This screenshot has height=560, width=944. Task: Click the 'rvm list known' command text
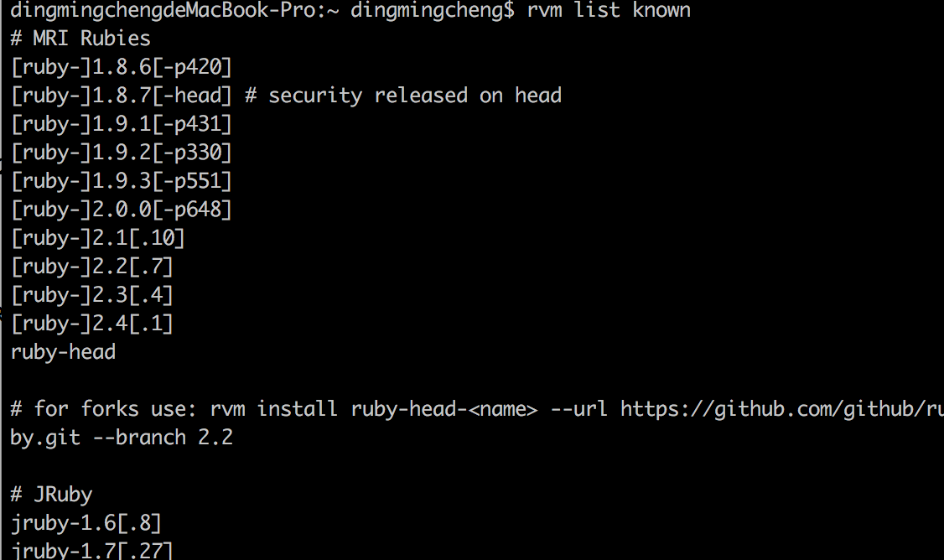pos(608,10)
